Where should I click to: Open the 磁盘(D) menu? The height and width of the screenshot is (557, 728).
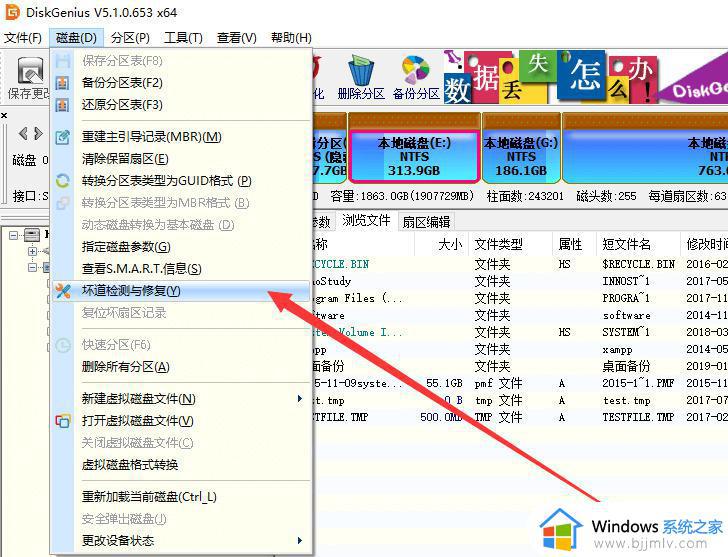click(x=76, y=38)
